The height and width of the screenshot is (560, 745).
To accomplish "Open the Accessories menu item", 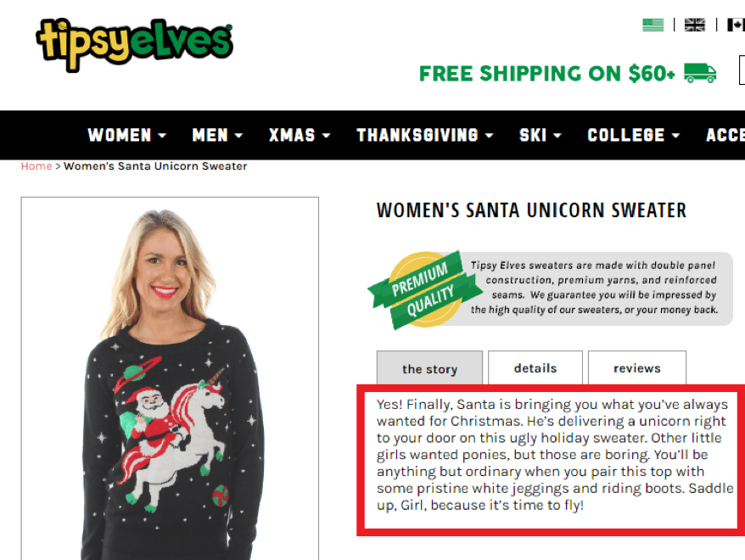I will click(x=725, y=136).
